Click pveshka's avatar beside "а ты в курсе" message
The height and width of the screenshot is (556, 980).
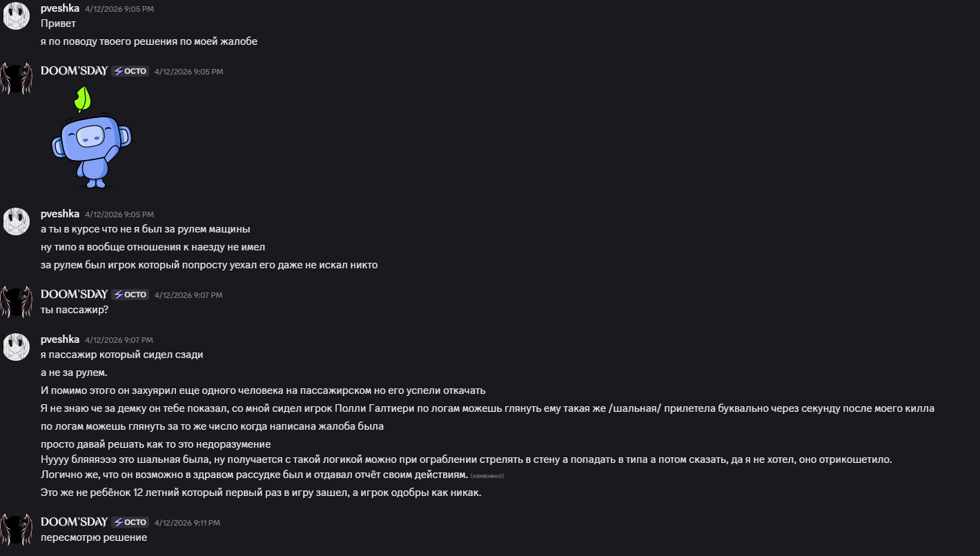point(16,221)
